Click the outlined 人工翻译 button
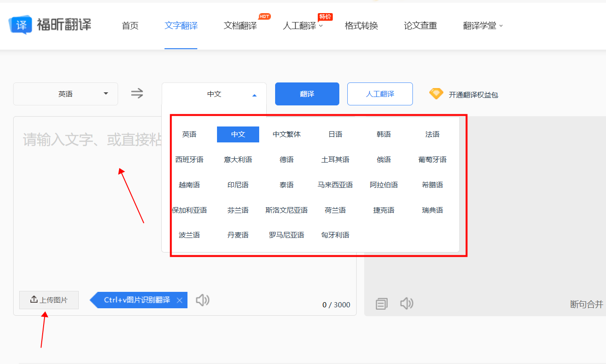 coord(380,94)
